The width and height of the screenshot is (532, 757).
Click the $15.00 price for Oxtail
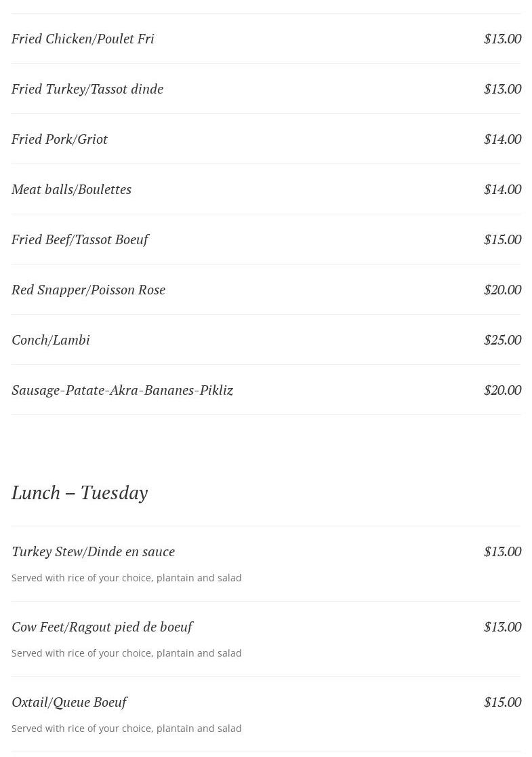[502, 702]
